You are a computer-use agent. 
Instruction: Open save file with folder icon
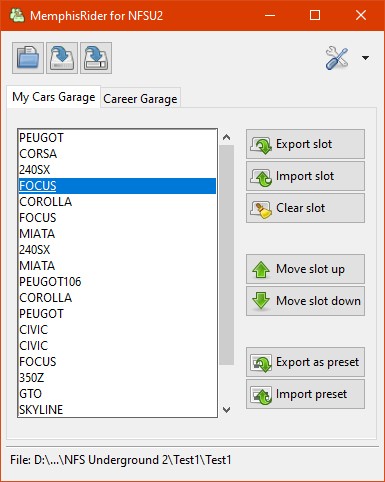[28, 58]
